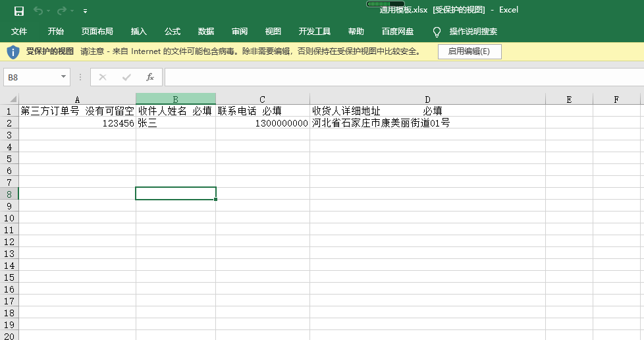644x340 pixels.
Task: Switch to the 公式 ribbon tab
Action: click(173, 32)
